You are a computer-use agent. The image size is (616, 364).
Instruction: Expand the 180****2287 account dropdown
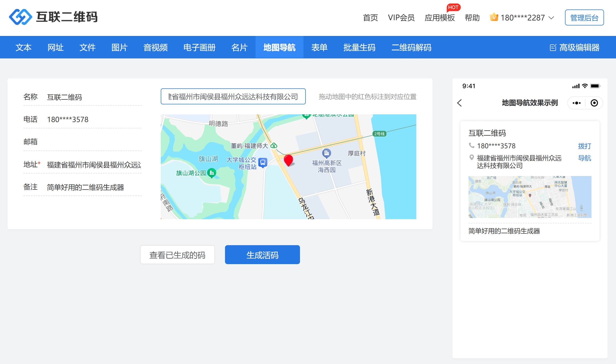(551, 18)
